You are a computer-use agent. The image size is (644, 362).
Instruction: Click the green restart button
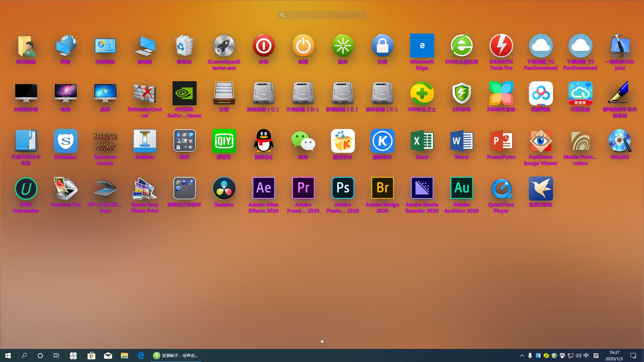[343, 46]
